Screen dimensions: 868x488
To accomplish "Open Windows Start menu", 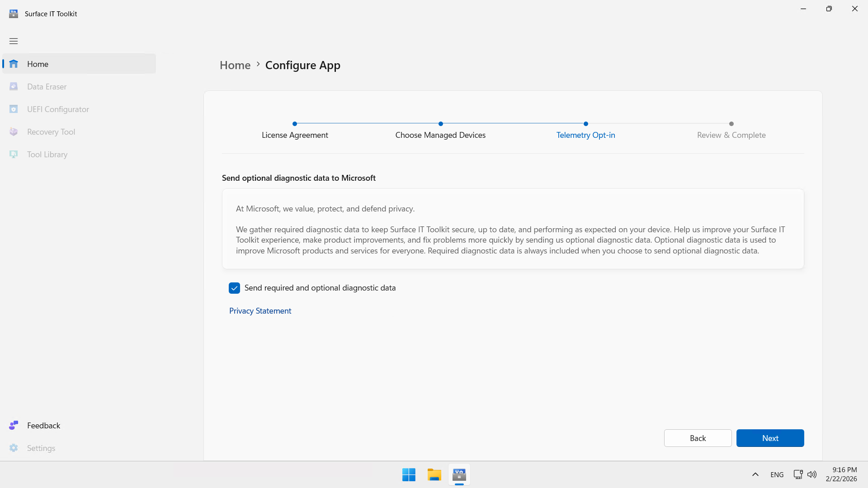I will pos(409,474).
